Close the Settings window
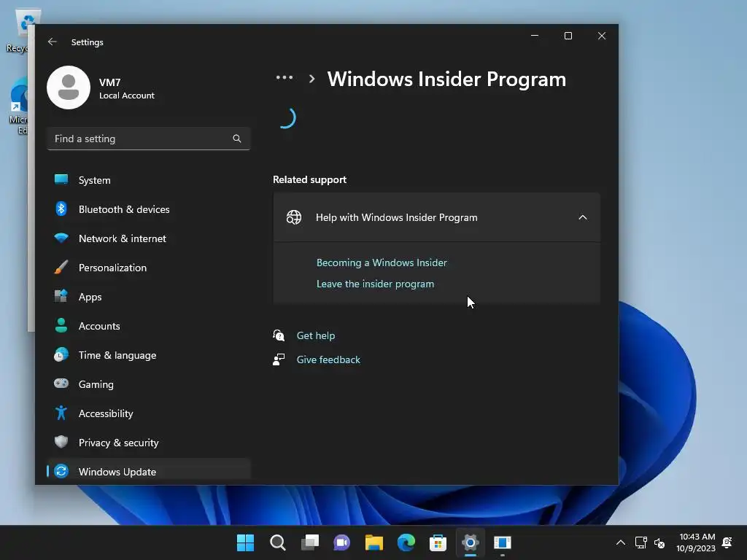The image size is (747, 560). 602,36
